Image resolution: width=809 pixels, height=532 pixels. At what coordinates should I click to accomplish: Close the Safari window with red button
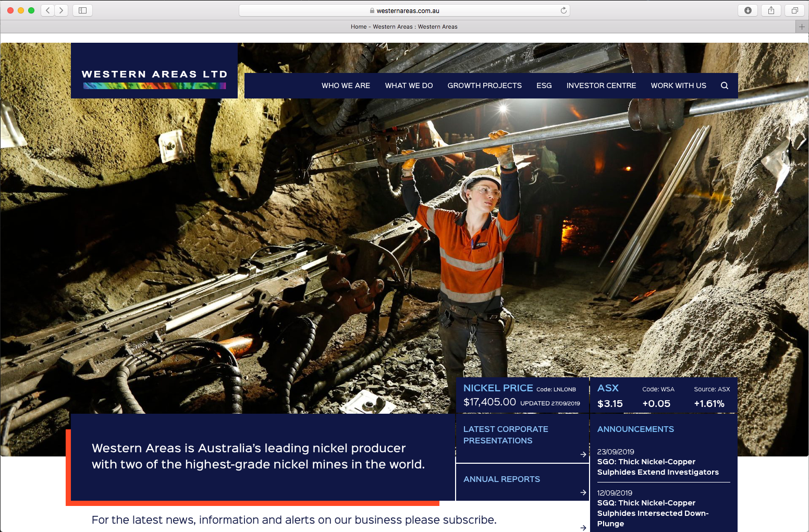(10, 10)
